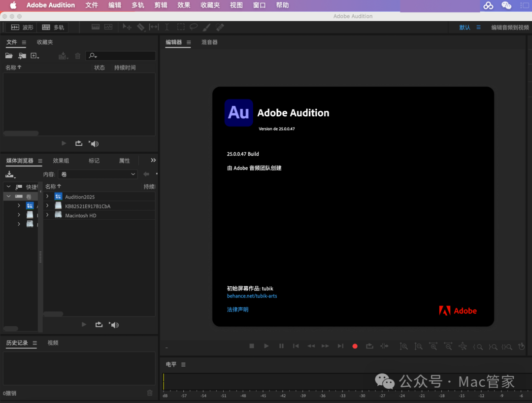Select the Paintbrush Selection tool
The image size is (532, 403).
(x=206, y=27)
